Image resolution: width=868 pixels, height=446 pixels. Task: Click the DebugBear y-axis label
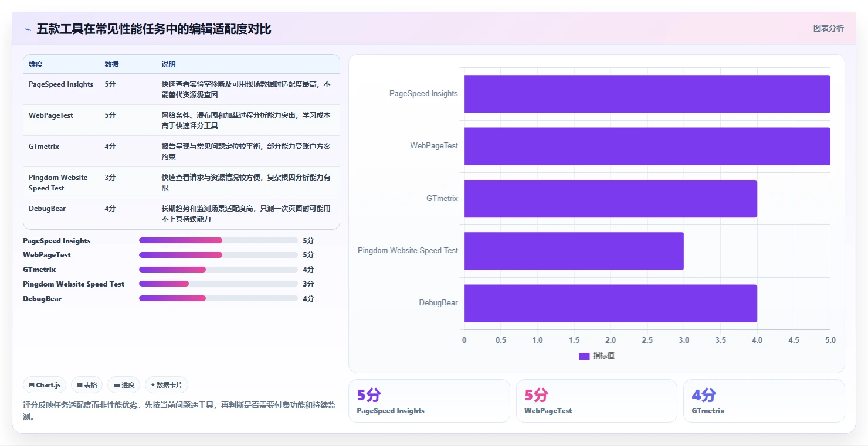[438, 303]
